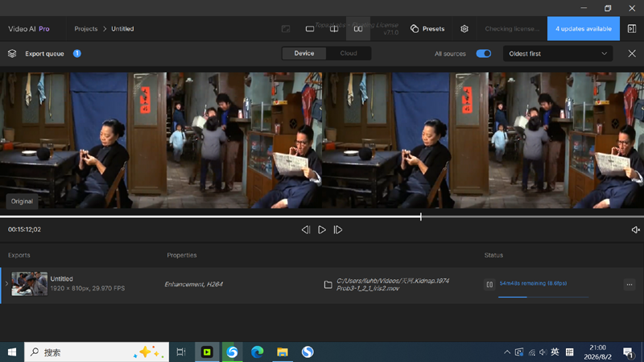Screen dimensions: 644x362
Task: Play the video preview
Action: 321,230
